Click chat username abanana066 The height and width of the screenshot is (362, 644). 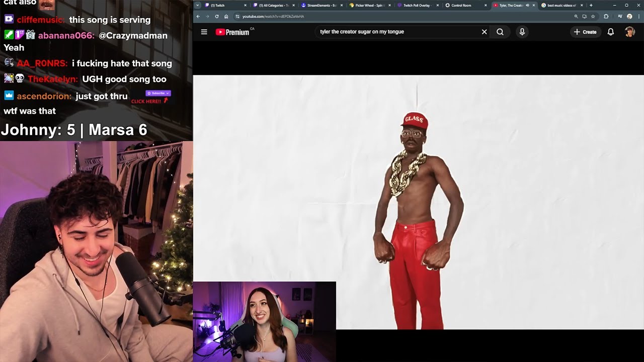[x=66, y=36]
